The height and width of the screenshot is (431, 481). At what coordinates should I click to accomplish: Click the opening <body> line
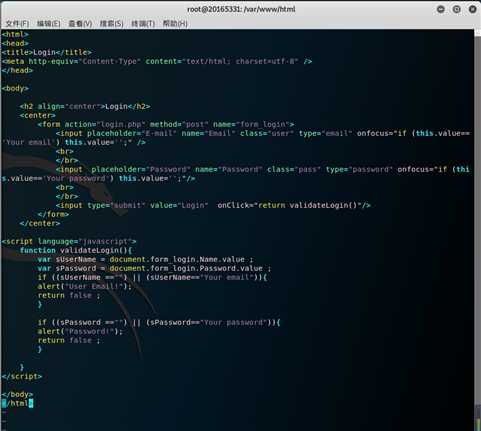tap(15, 88)
